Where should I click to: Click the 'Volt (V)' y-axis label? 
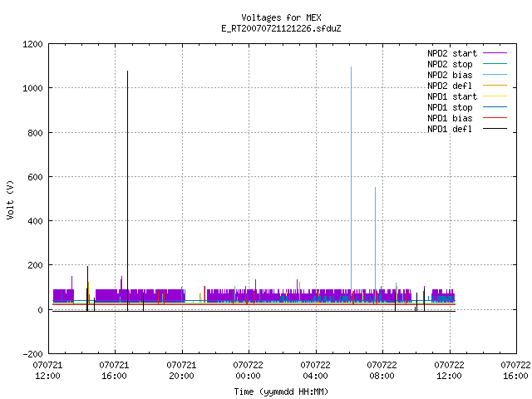(x=10, y=199)
